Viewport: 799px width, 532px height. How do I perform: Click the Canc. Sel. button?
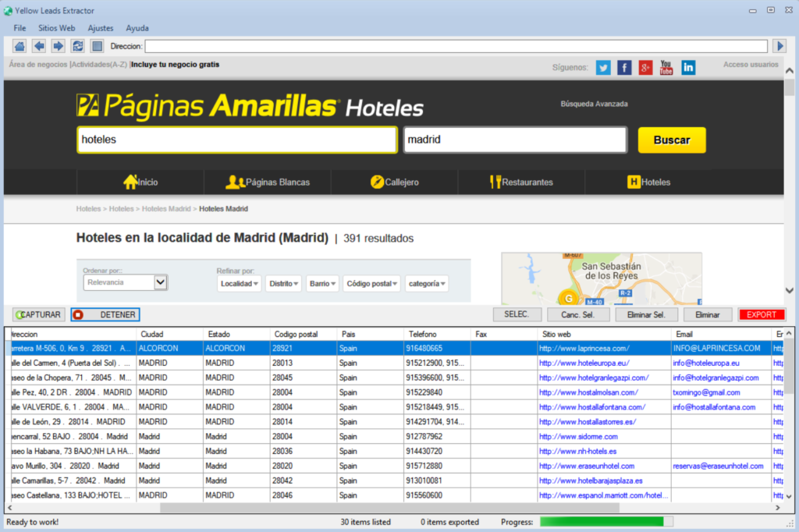tap(578, 314)
